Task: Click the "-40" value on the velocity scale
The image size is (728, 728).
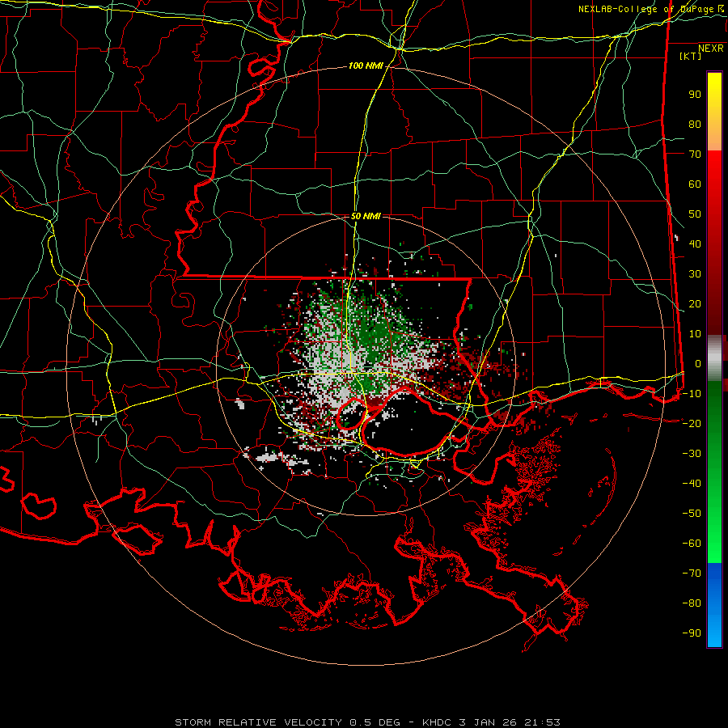Action: click(x=692, y=484)
